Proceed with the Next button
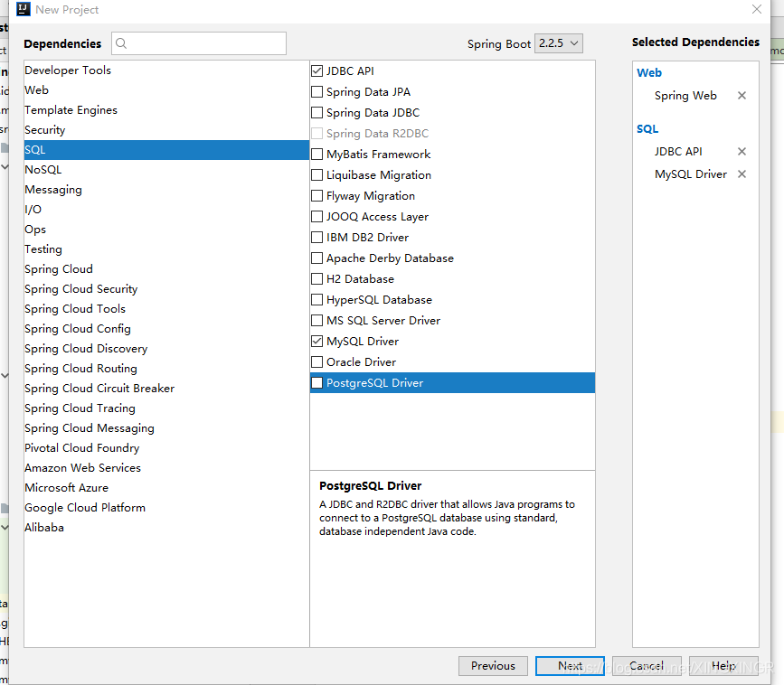The width and height of the screenshot is (784, 685). (570, 666)
